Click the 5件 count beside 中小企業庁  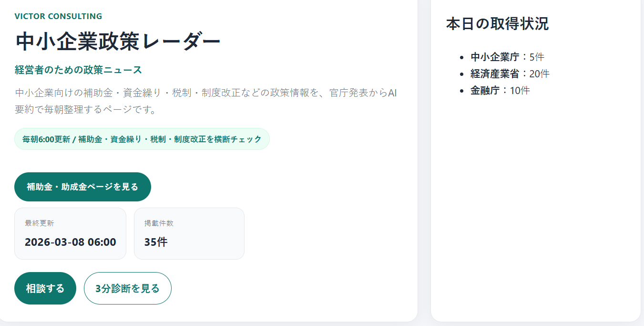click(x=537, y=57)
